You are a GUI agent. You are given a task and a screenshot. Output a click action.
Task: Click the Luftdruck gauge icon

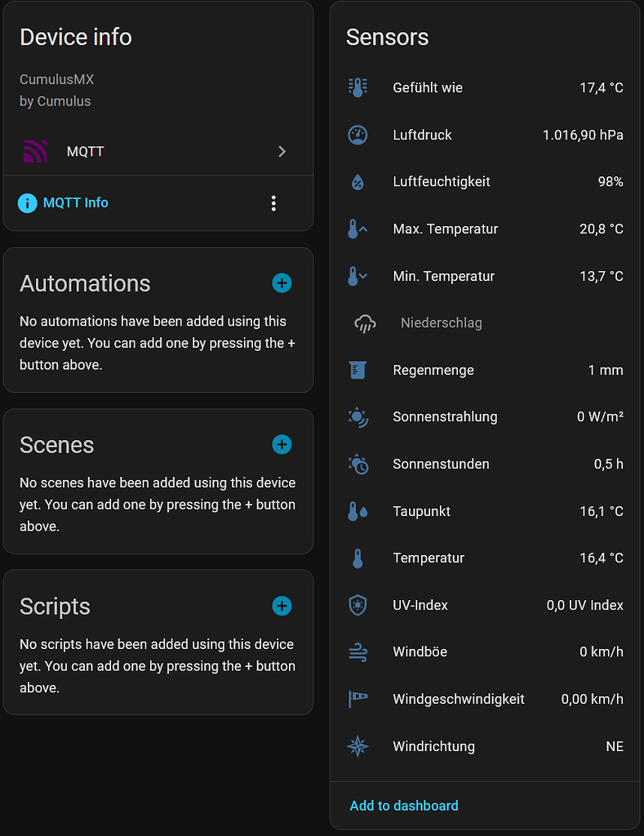pyautogui.click(x=358, y=135)
